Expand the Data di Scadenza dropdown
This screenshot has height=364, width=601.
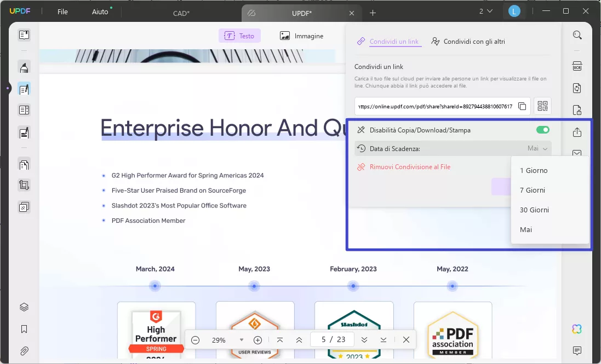pyautogui.click(x=453, y=148)
